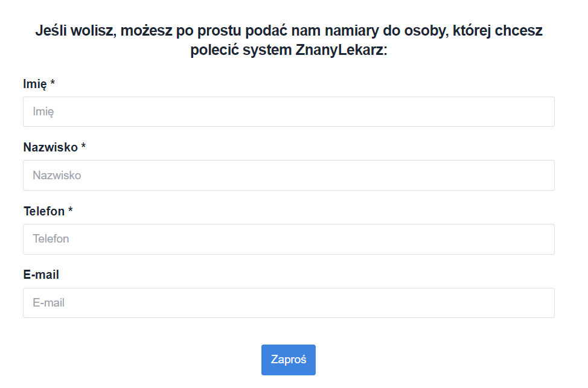Viewport: 588px width, 388px height.
Task: Focus the E-mail field to enter address
Action: coord(288,302)
